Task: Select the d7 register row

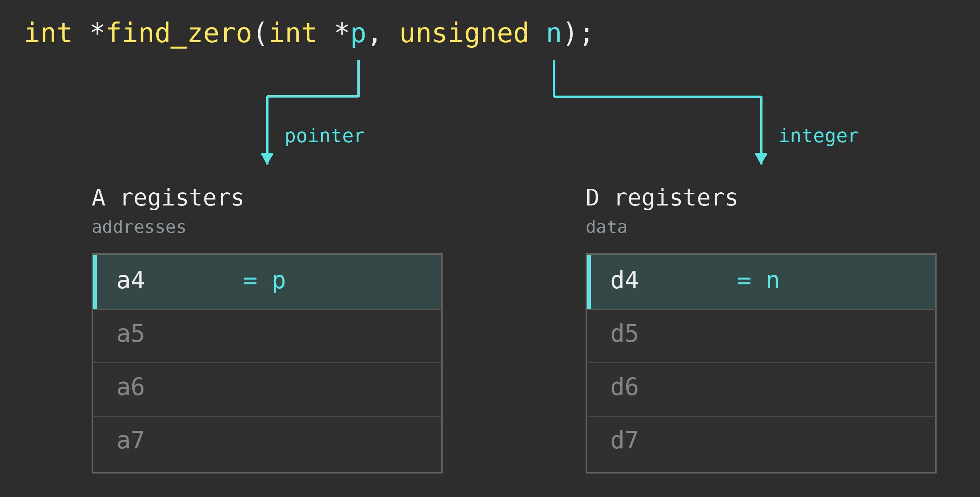Action: point(761,444)
